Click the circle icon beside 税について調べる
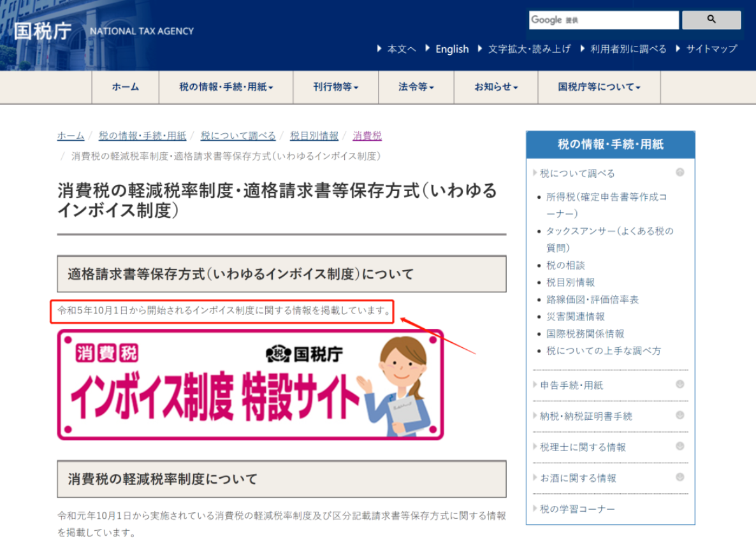Viewport: 756px width, 548px height. (680, 172)
